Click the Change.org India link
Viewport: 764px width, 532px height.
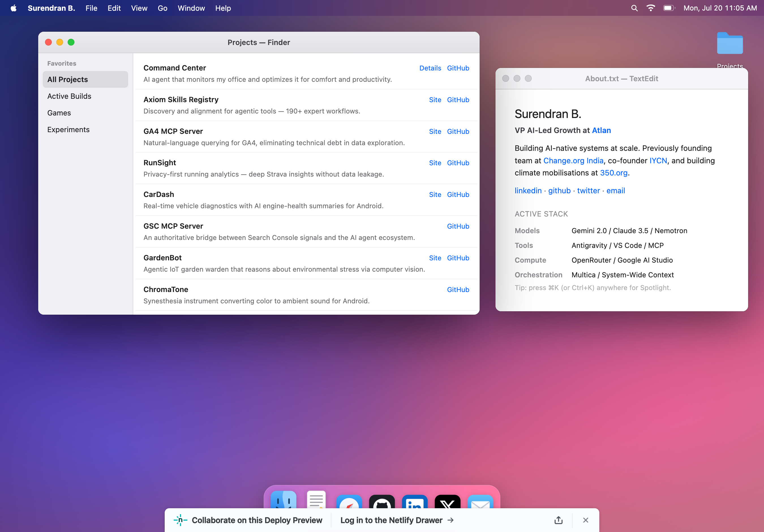pyautogui.click(x=573, y=160)
